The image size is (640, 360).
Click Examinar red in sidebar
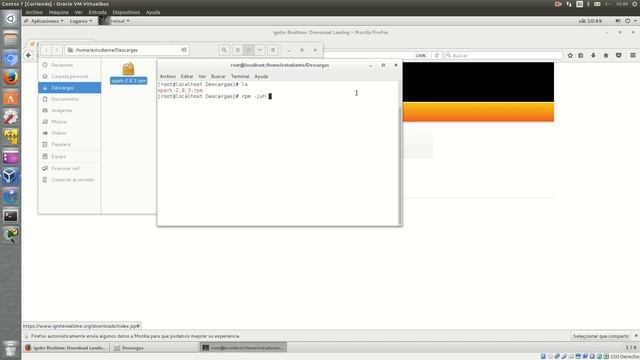pos(70,168)
